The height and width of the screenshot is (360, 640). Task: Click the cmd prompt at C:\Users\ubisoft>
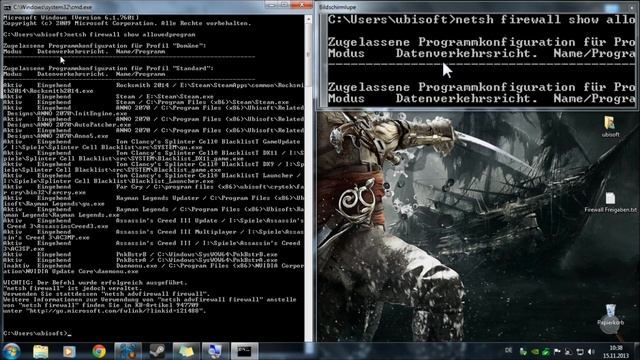[37, 333]
